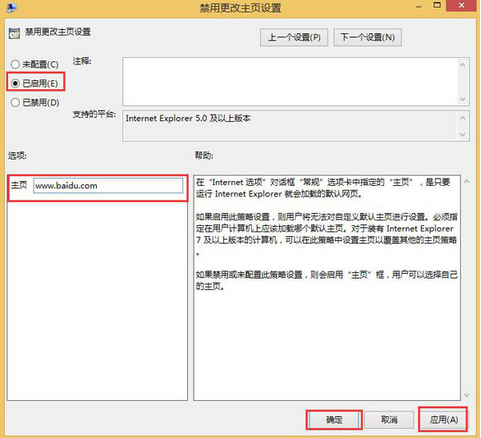481x438 pixels.
Task: Click down arrow of the 注释 scrollbar
Action: pyautogui.click(x=463, y=99)
